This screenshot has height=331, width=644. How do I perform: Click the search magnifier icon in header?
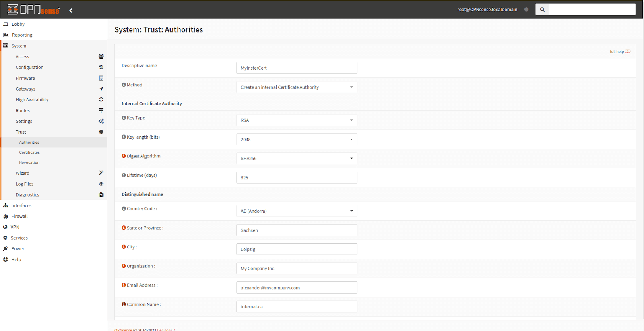tap(542, 10)
